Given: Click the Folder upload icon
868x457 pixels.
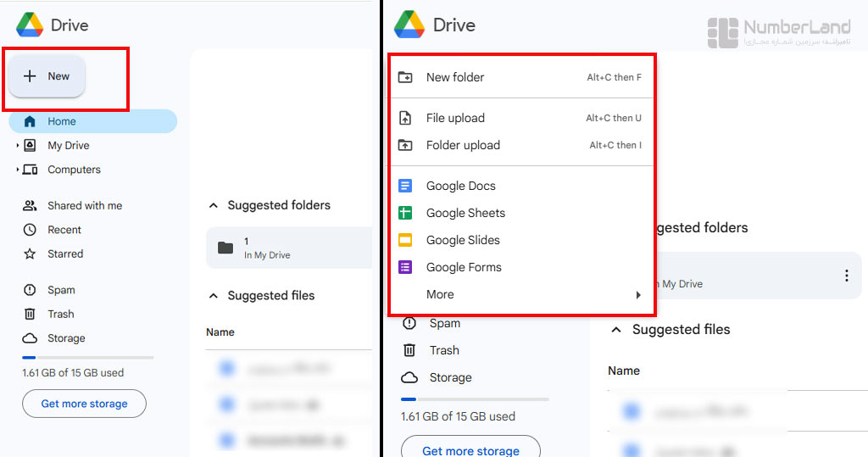Looking at the screenshot, I should 405,145.
